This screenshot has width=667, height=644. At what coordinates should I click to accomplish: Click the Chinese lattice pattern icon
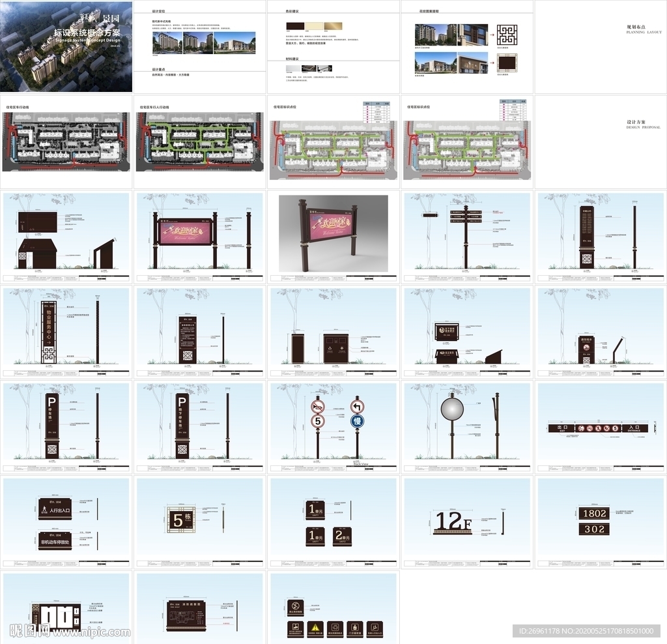(506, 35)
